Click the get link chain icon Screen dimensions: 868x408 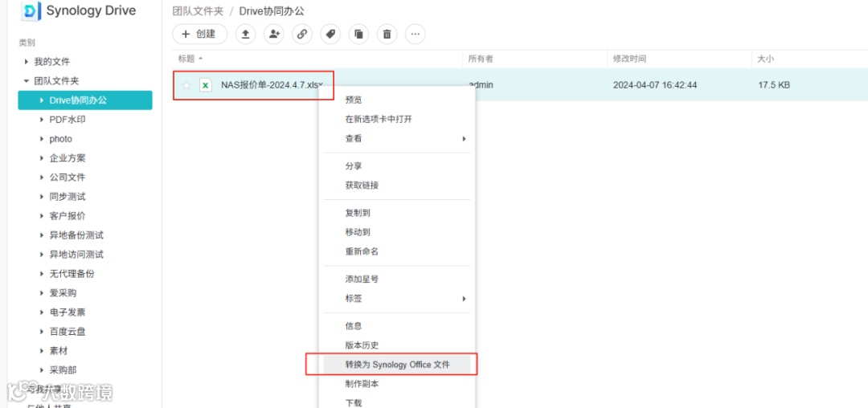(x=301, y=35)
